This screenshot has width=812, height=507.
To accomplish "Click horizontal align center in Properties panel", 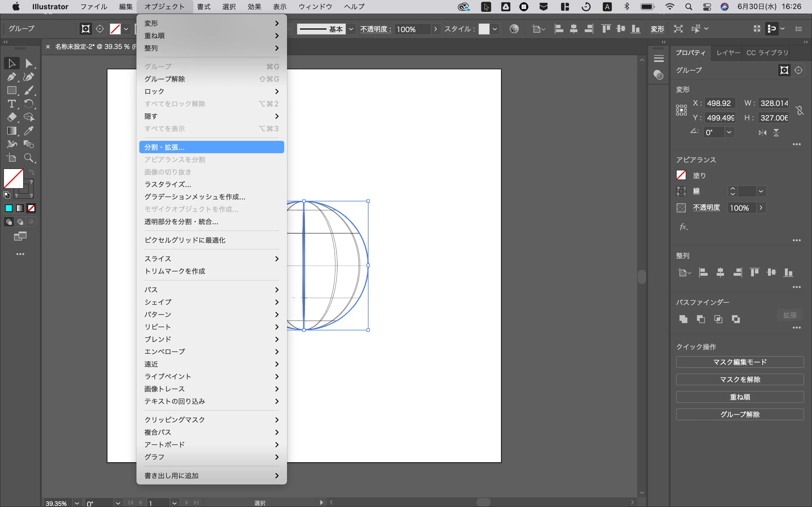I will pyautogui.click(x=720, y=272).
